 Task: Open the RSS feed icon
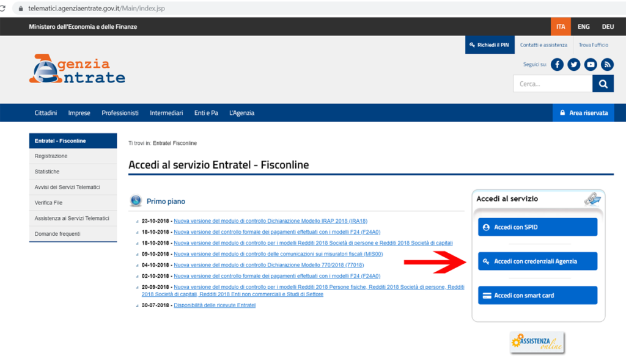[607, 65]
